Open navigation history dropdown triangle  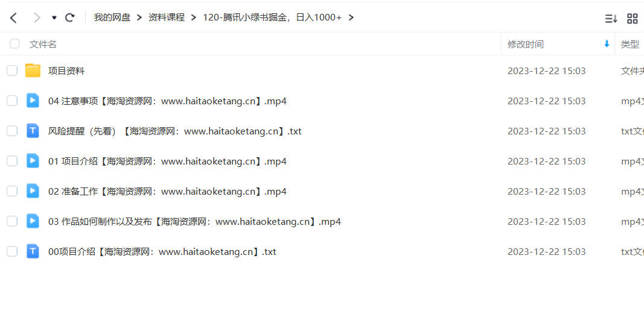(54, 17)
